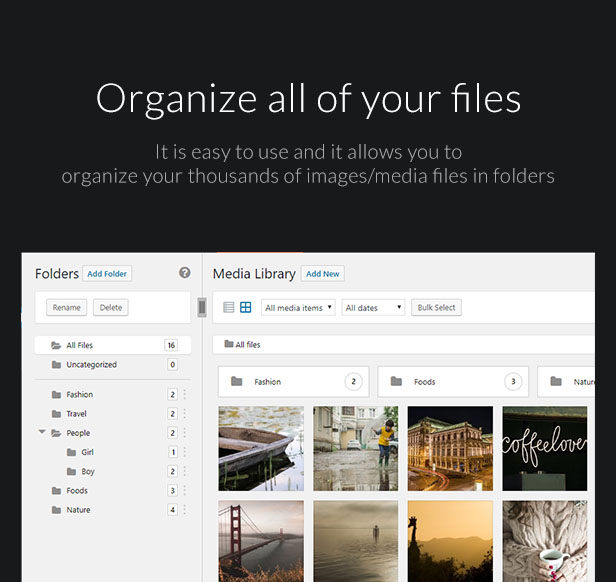
Task: Grab the sidebar divider handle
Action: click(202, 307)
